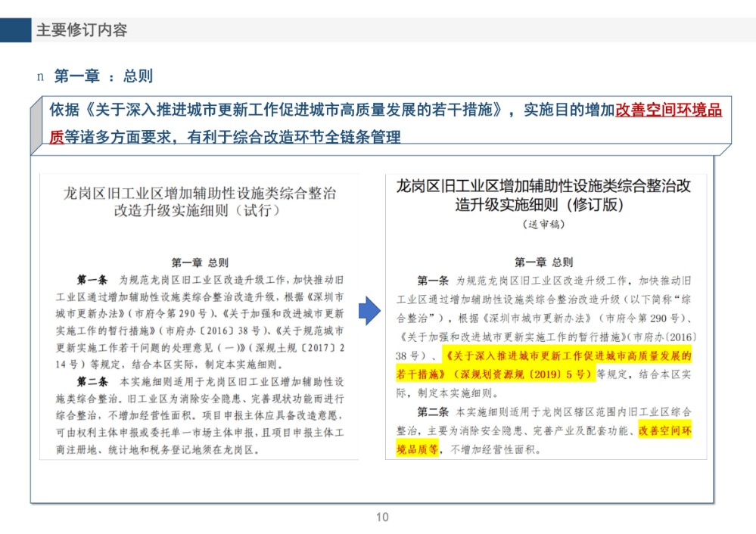
Task: Click the red underlined text 改善空间环境品质
Action: [668, 110]
